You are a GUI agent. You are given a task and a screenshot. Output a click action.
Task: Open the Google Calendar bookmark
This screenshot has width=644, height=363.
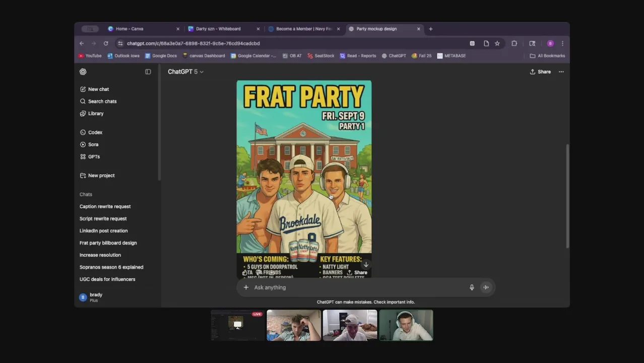tap(253, 56)
